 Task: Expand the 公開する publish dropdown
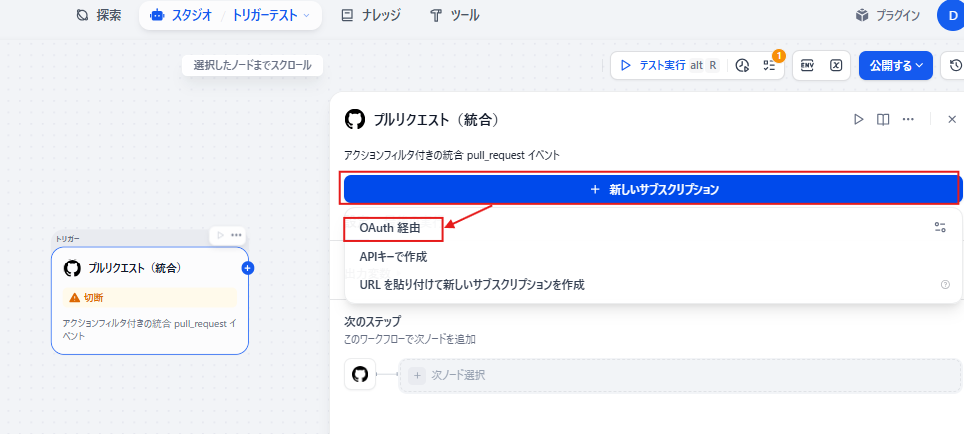point(895,65)
